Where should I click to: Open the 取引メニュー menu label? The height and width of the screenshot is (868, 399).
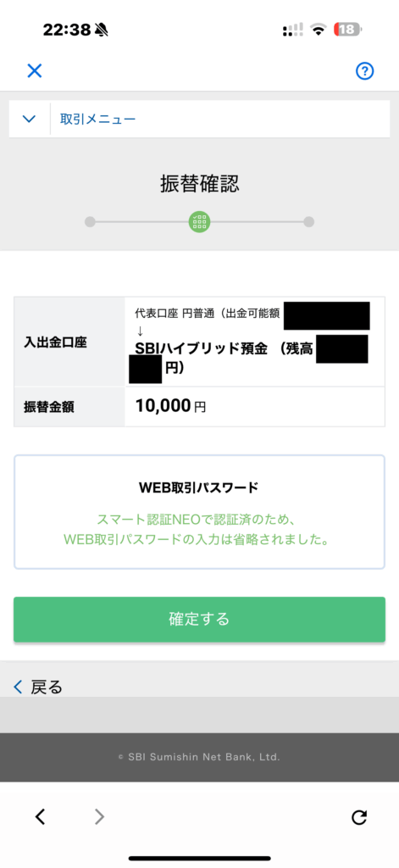[98, 119]
